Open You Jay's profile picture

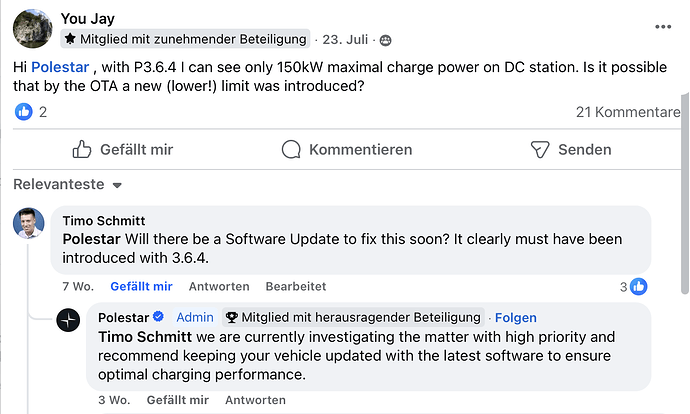(x=32, y=28)
